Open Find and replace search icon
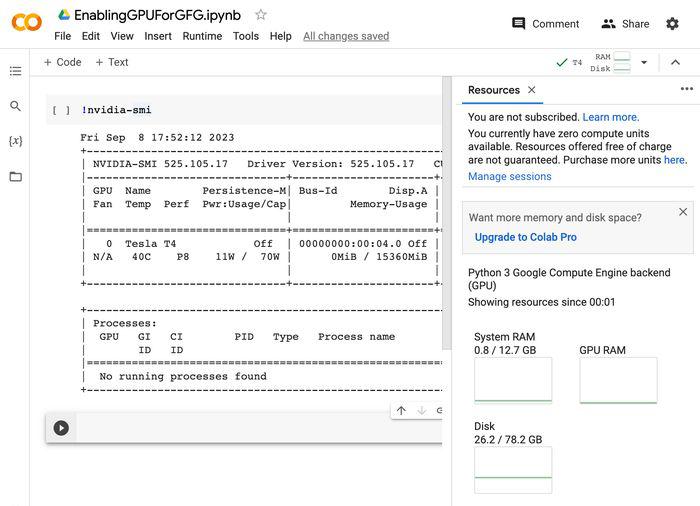Viewport: 700px width, 506px height. (x=15, y=106)
